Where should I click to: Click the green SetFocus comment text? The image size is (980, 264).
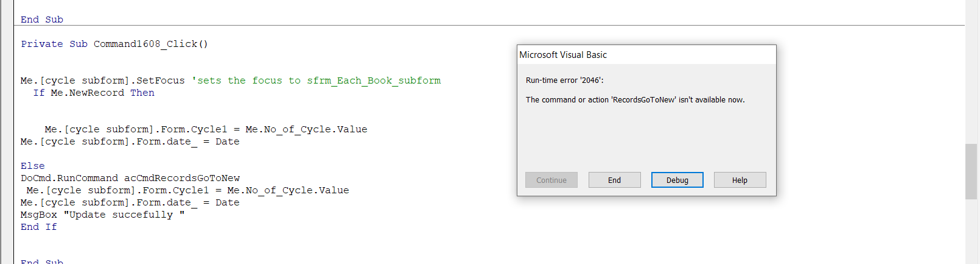[x=316, y=80]
